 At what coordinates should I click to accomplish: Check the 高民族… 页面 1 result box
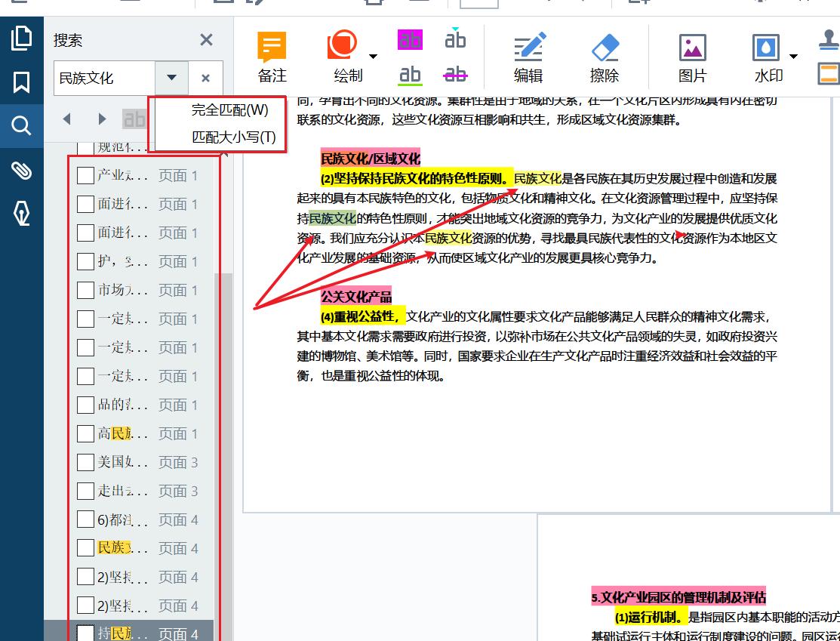point(85,433)
